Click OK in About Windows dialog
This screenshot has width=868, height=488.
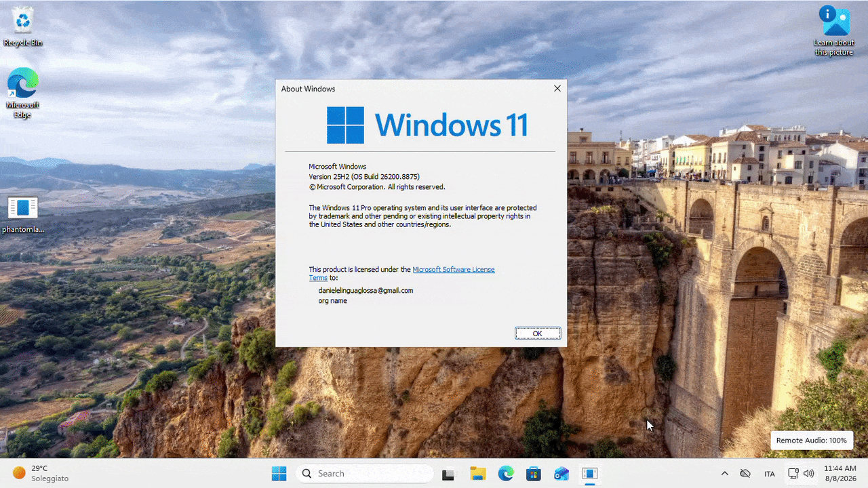(538, 333)
